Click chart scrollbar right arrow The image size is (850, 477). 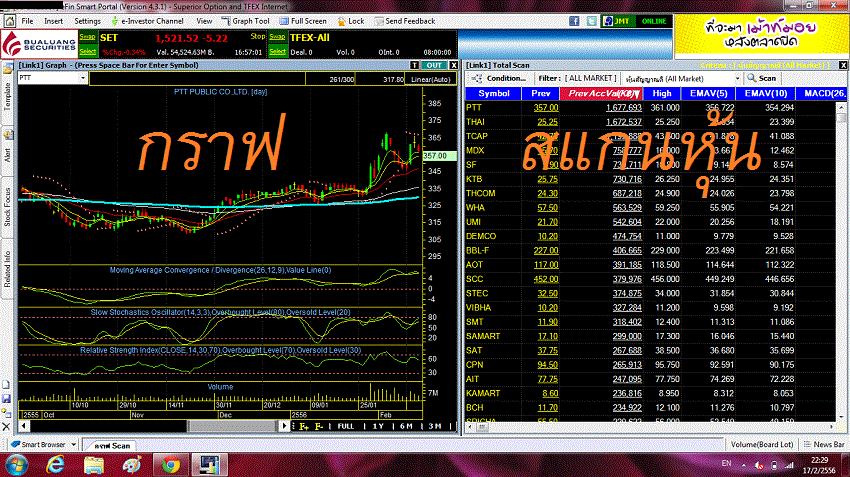[284, 426]
